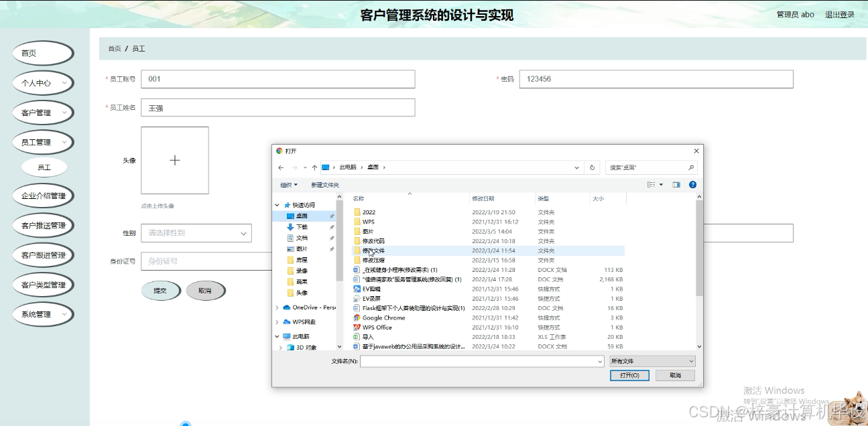This screenshot has height=426, width=868.
Task: Click the search magnifier icon in the dialog
Action: tap(690, 167)
